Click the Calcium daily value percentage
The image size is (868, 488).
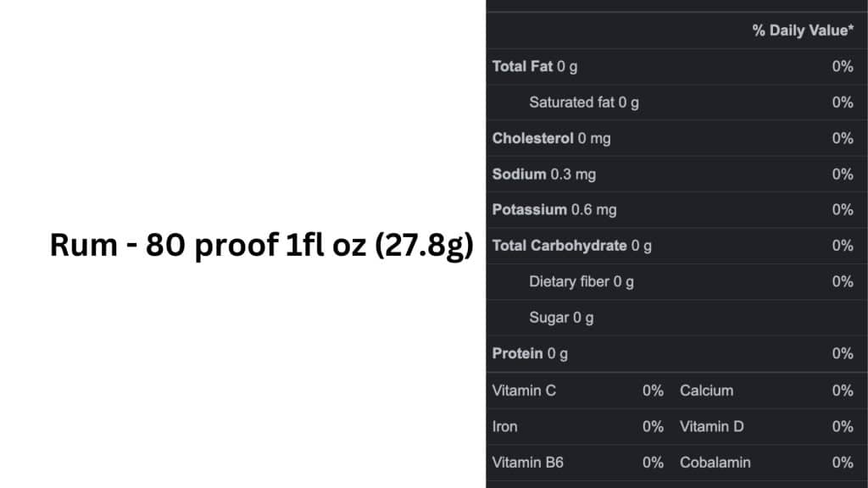842,391
